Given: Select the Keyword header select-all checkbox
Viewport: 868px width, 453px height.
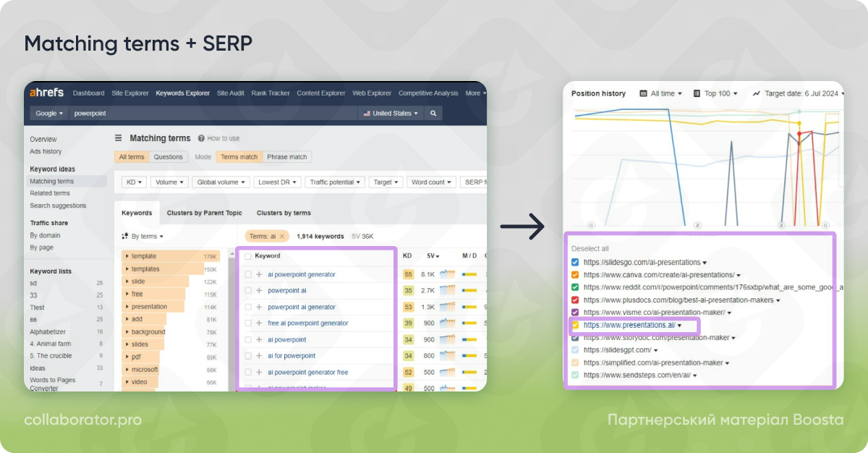Looking at the screenshot, I should [250, 255].
